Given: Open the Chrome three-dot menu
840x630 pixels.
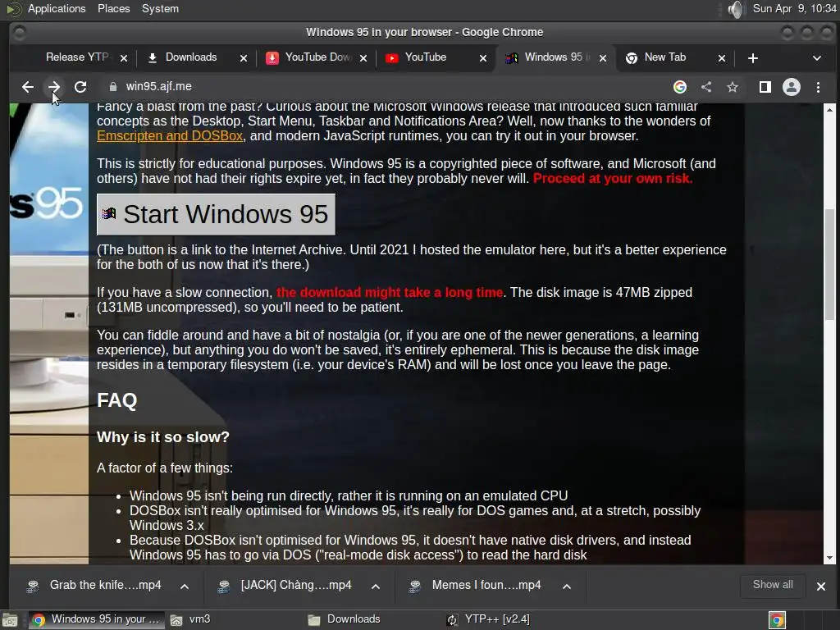Looking at the screenshot, I should 818,87.
